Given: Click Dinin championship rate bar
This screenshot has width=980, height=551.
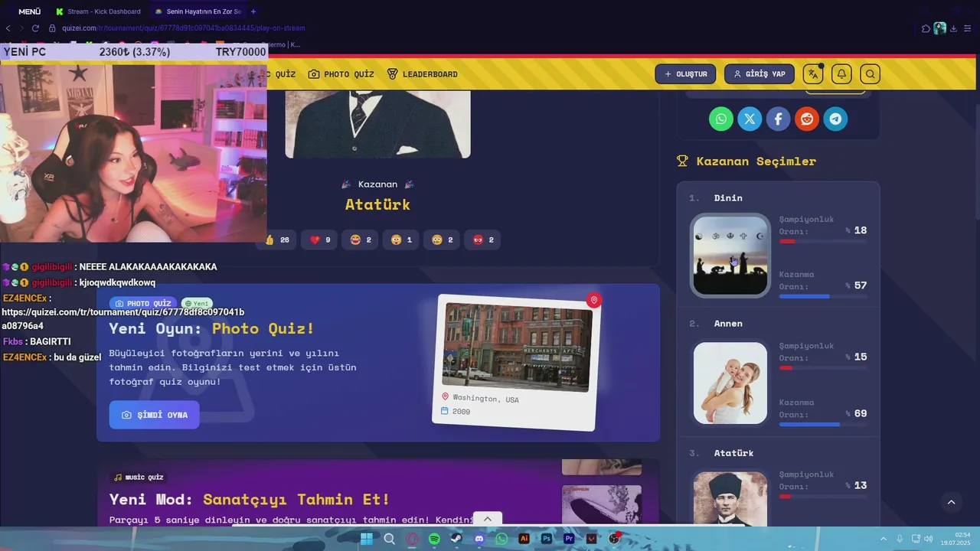Looking at the screenshot, I should tap(823, 241).
